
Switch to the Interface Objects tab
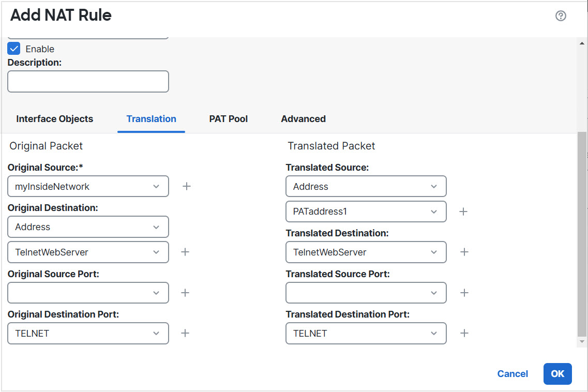[55, 119]
